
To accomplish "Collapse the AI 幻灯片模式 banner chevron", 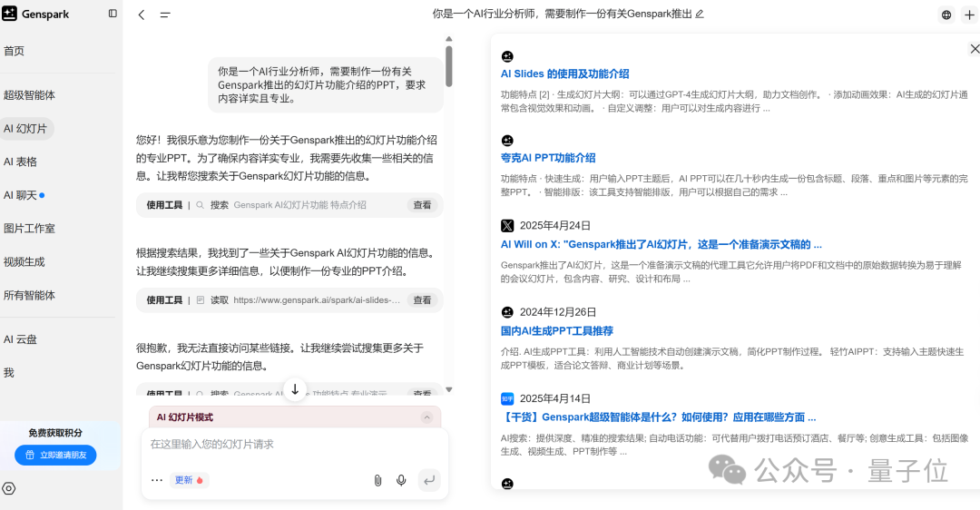I will click(426, 417).
